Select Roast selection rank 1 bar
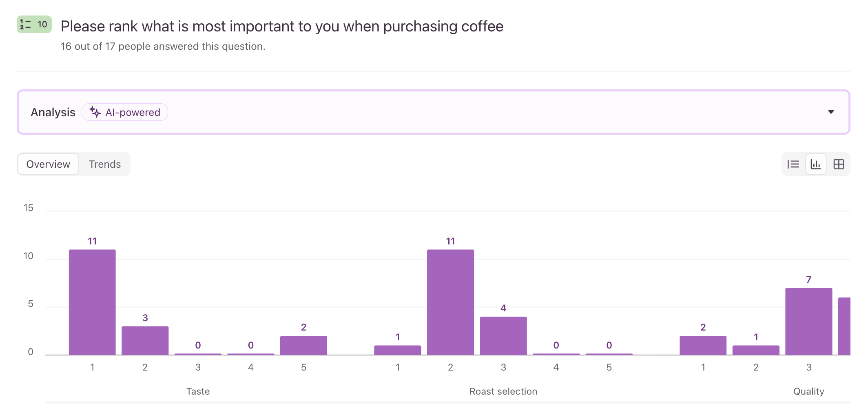This screenshot has width=868, height=404. pyautogui.click(x=398, y=350)
